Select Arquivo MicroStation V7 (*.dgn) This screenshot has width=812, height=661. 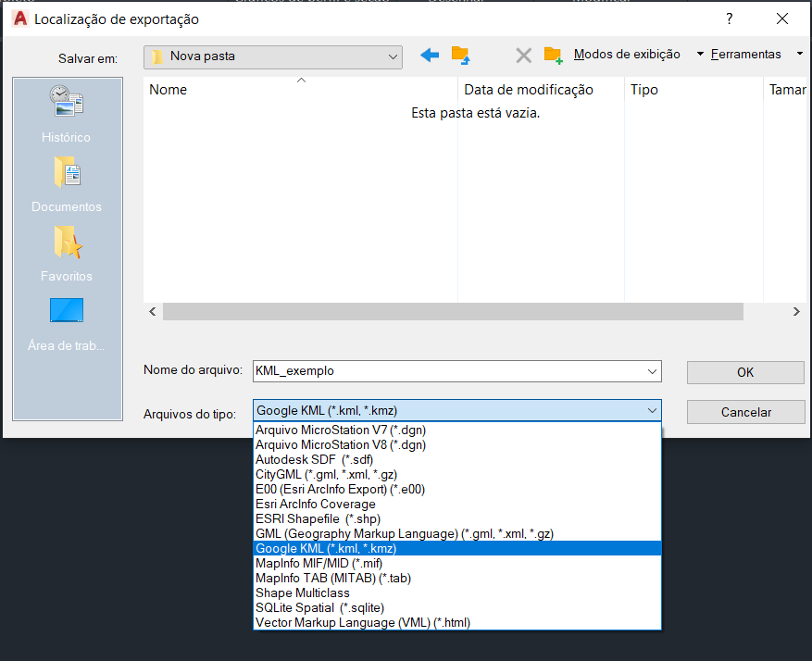pyautogui.click(x=457, y=430)
